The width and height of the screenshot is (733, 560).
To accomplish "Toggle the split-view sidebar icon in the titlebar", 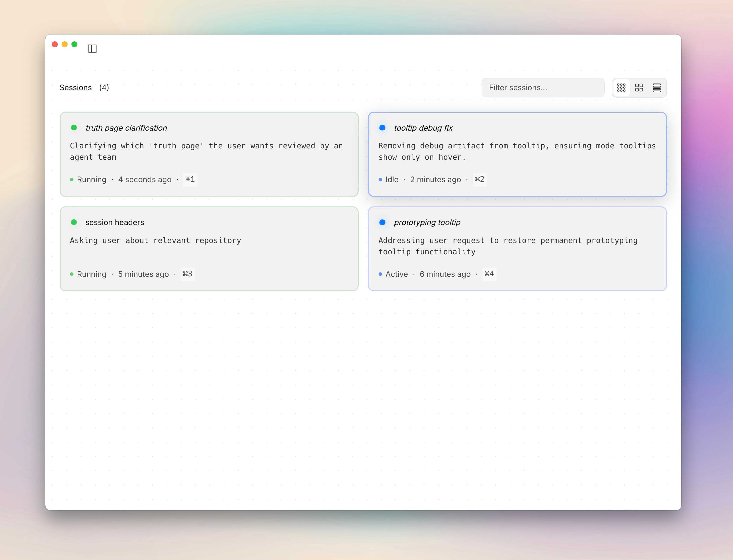I will (x=92, y=48).
